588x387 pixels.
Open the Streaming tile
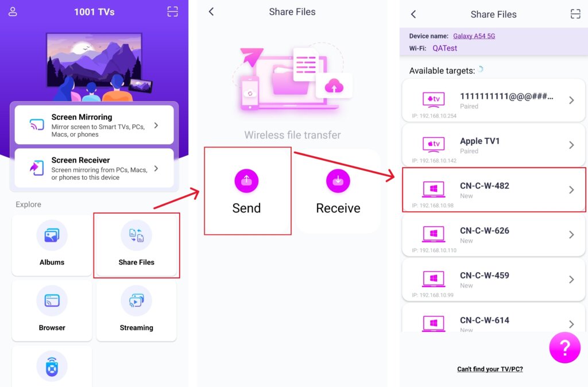tap(137, 311)
